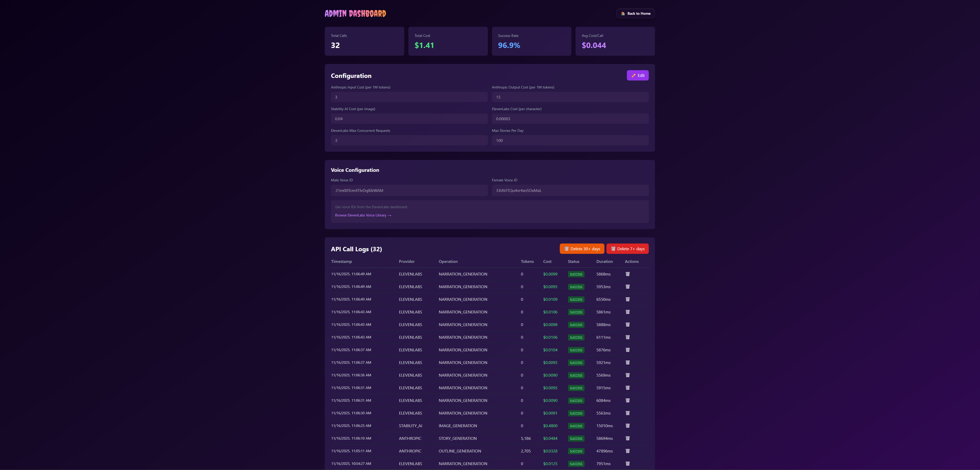
Task: Delete the log row with 7951ms duration
Action: (627, 464)
